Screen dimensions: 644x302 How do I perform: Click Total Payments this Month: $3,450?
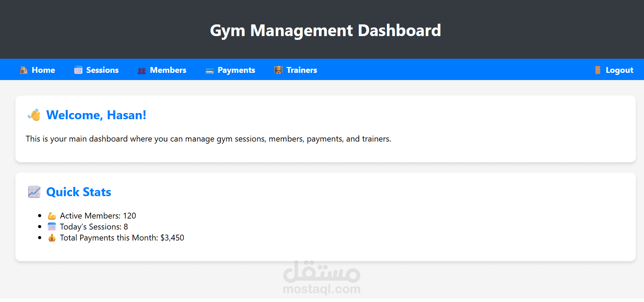(122, 238)
